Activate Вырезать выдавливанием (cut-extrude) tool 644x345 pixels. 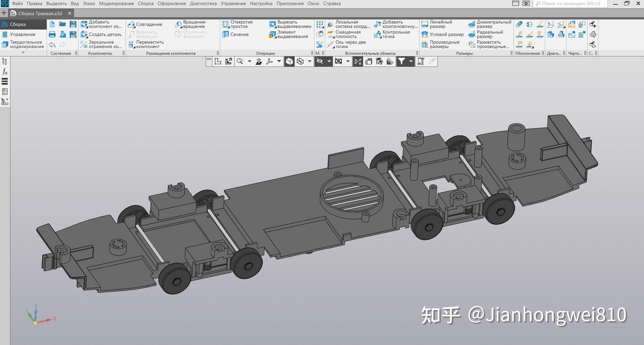pyautogui.click(x=290, y=23)
